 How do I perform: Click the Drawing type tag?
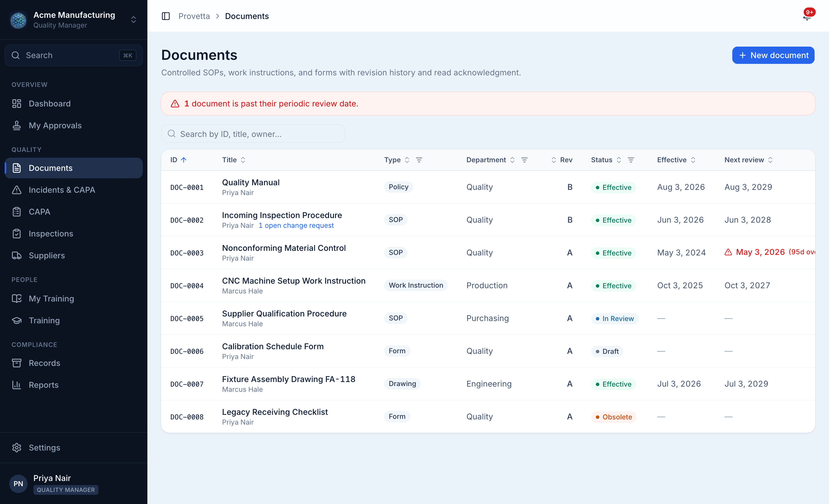pyautogui.click(x=402, y=384)
